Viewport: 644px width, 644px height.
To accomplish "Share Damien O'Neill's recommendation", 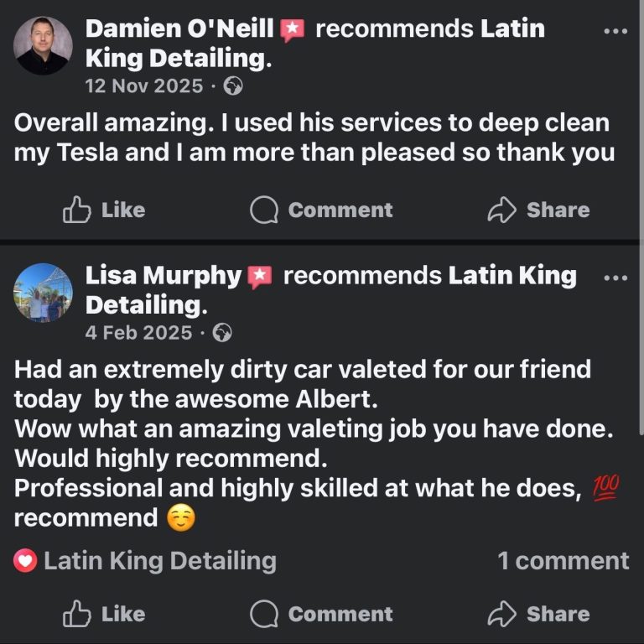I will (539, 210).
